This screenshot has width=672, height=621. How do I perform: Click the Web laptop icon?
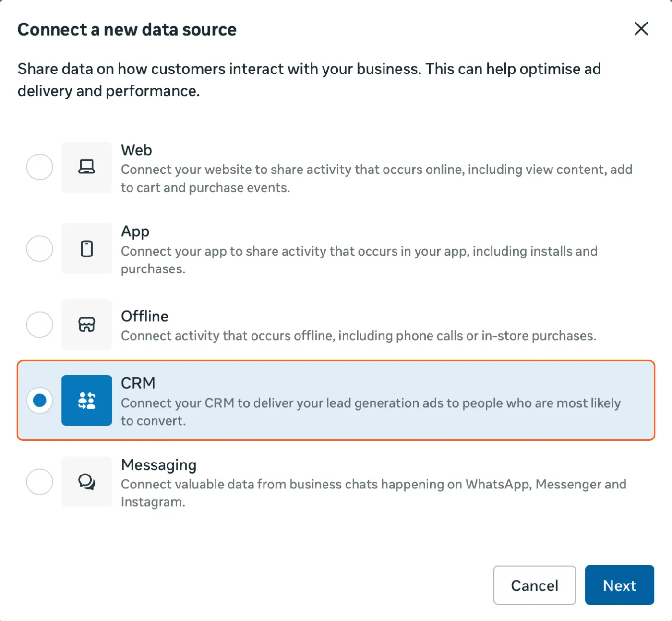[x=86, y=167]
